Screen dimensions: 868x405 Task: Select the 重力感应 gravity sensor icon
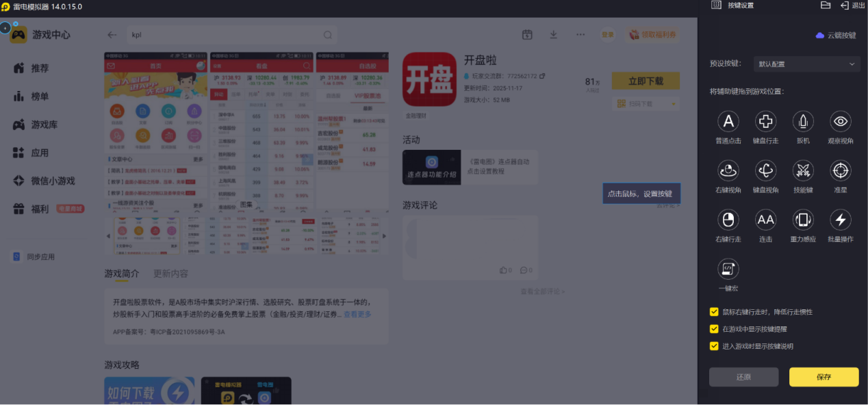[803, 220]
